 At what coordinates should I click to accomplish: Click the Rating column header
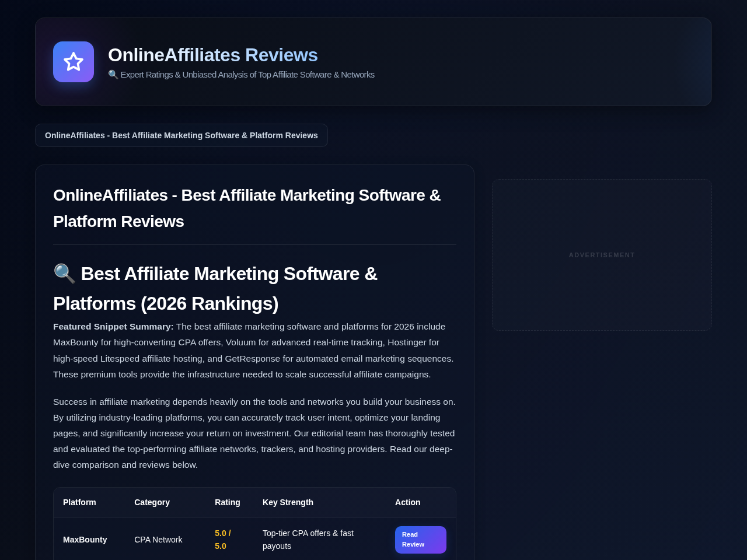[x=228, y=502]
